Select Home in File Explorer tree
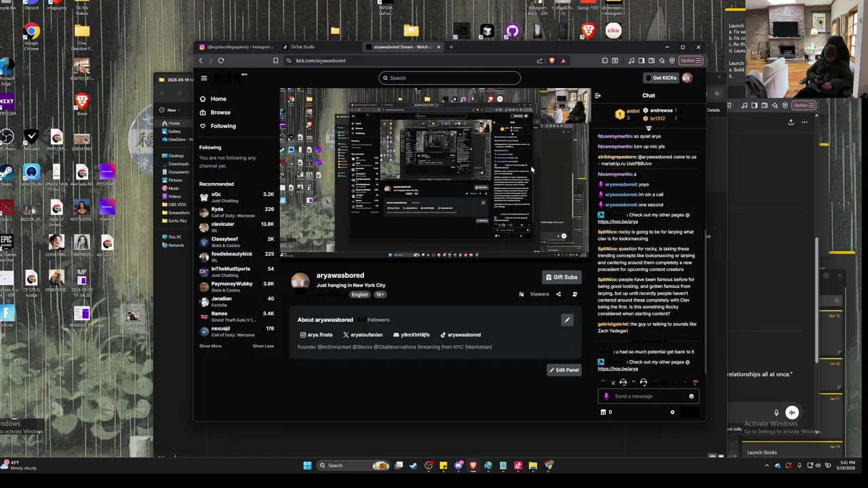868x488 pixels. [x=174, y=123]
